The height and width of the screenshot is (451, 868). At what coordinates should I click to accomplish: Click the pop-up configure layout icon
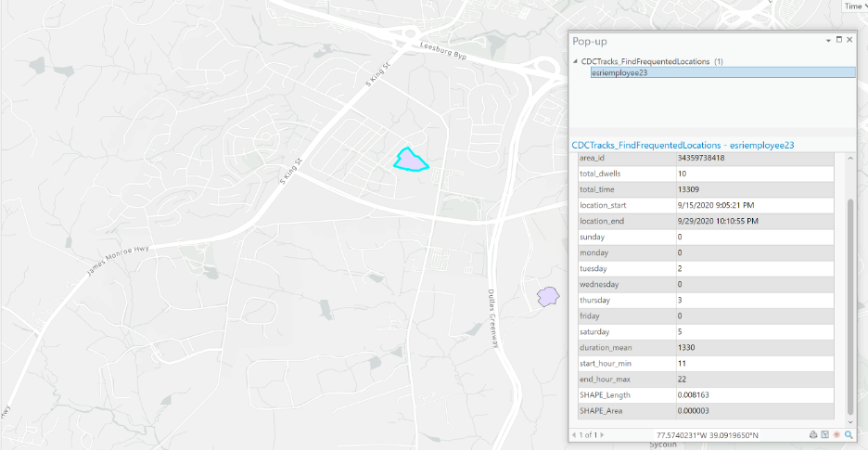(824, 435)
